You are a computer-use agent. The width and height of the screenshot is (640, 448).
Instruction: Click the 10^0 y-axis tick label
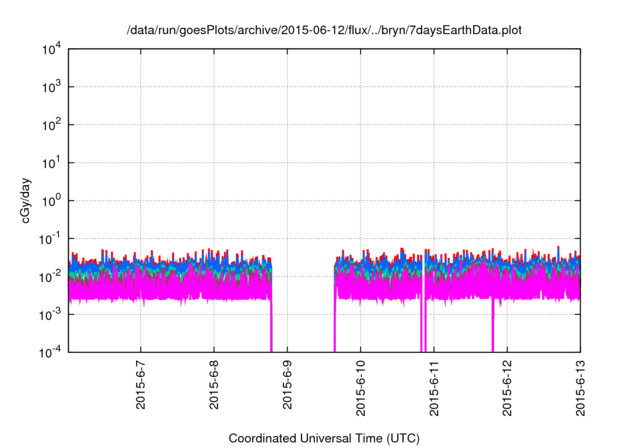pyautogui.click(x=51, y=200)
